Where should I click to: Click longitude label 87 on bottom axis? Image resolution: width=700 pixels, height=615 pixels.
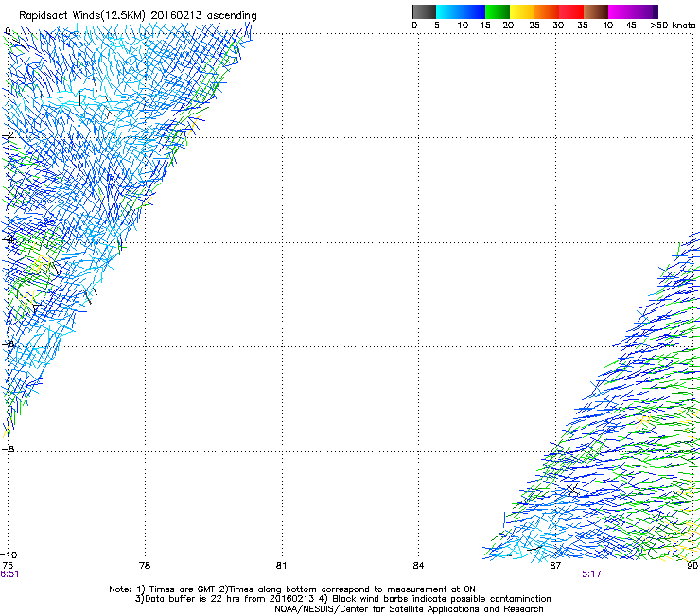point(555,566)
